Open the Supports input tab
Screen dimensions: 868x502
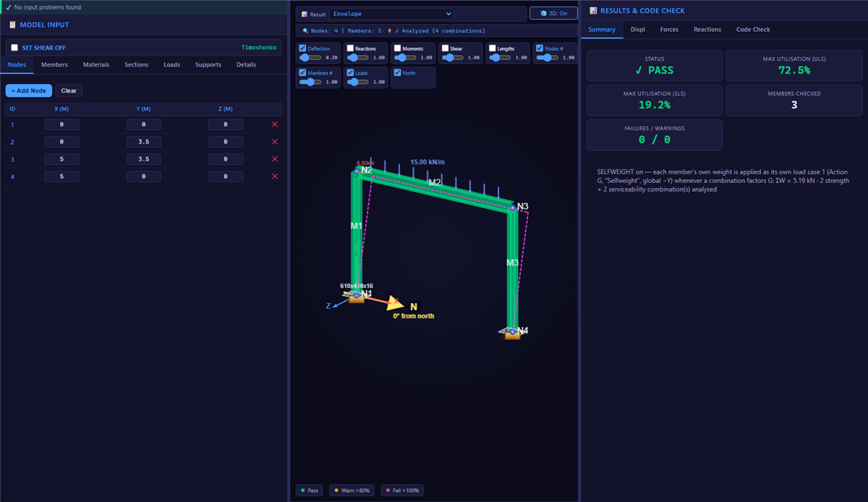coord(208,65)
